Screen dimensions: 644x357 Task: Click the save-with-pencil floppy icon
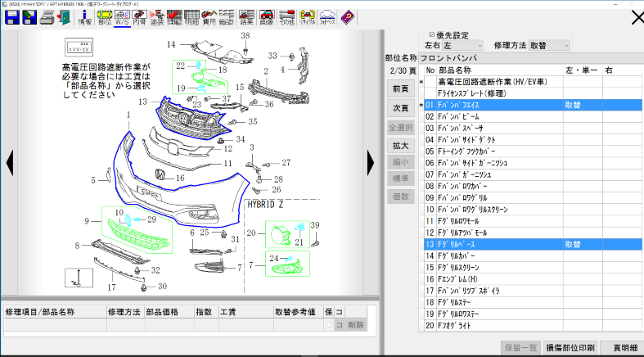click(29, 18)
